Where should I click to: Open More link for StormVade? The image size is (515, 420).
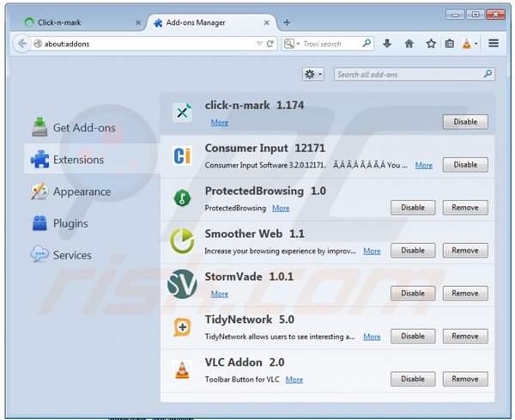(x=220, y=294)
